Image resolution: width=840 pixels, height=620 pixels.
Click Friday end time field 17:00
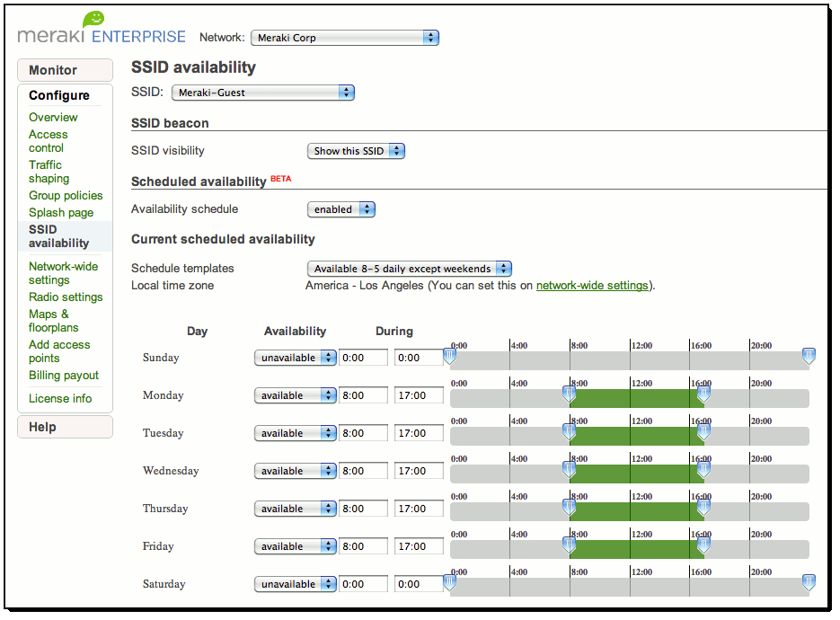[419, 546]
